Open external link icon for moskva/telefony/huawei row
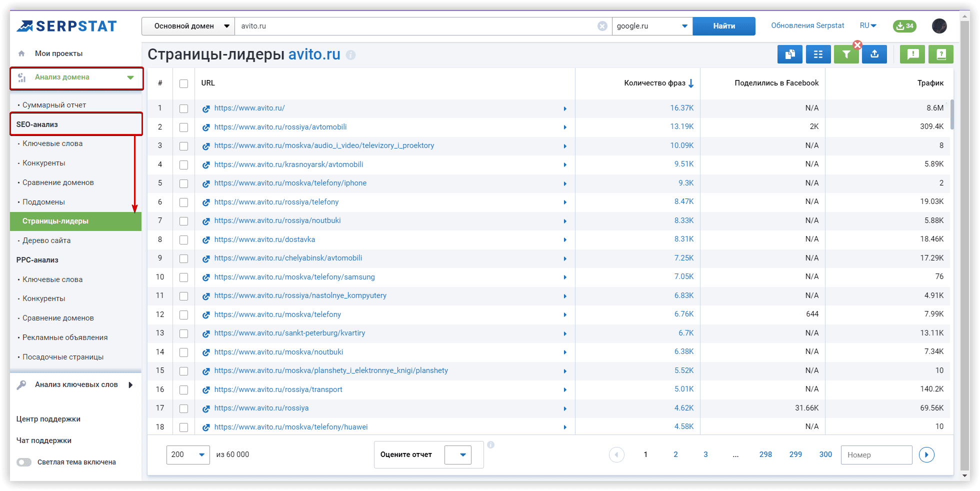 point(206,427)
